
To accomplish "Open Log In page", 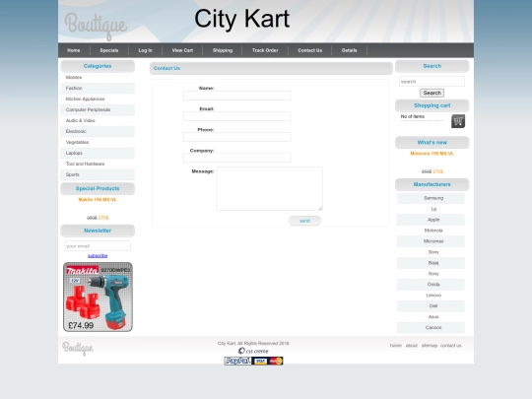I will (145, 50).
